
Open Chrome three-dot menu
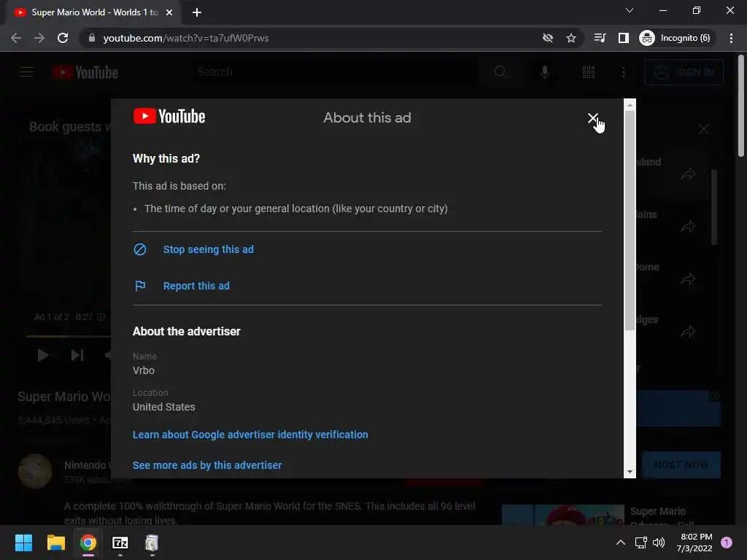pyautogui.click(x=731, y=38)
